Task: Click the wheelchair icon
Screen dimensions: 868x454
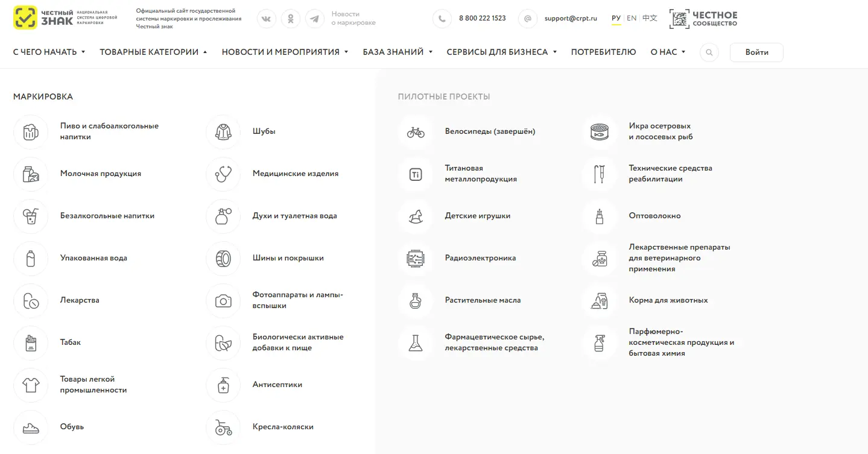Action: click(x=223, y=427)
